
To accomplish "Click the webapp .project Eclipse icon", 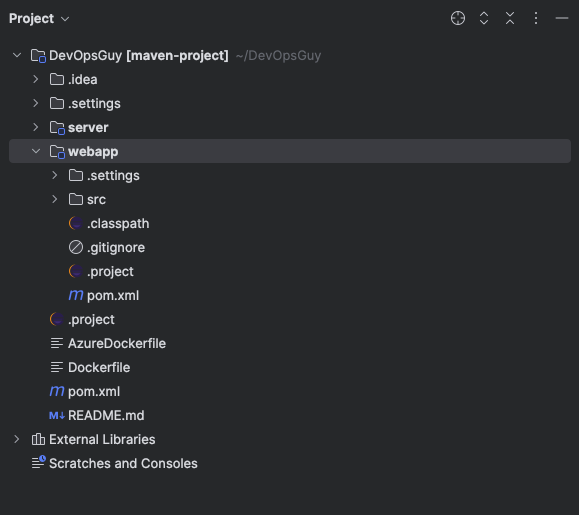I will pos(76,271).
